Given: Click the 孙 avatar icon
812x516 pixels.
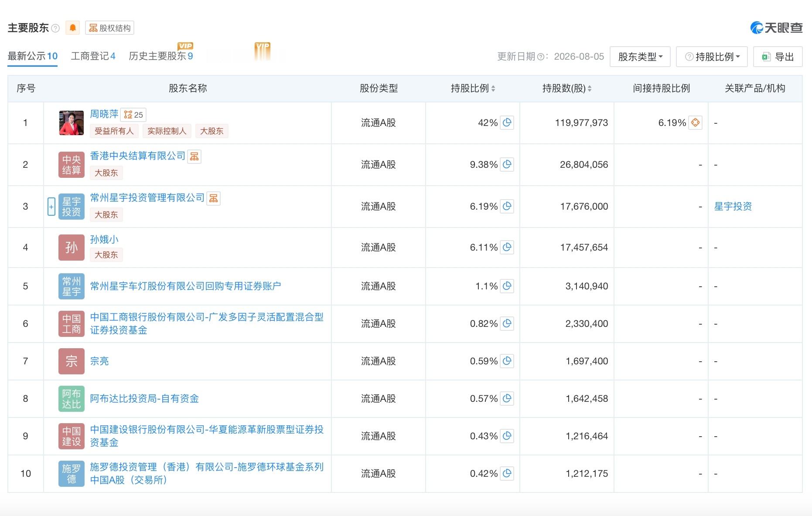Looking at the screenshot, I should point(72,248).
